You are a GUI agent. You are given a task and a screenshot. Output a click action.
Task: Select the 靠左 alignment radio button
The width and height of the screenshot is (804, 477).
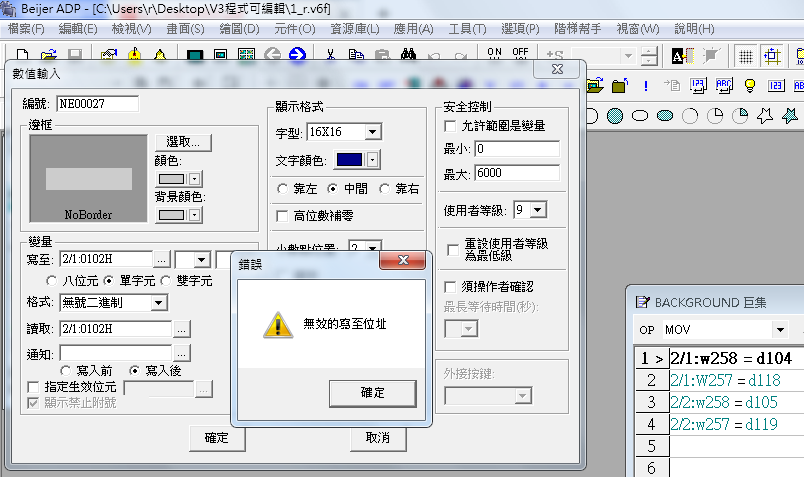click(283, 188)
